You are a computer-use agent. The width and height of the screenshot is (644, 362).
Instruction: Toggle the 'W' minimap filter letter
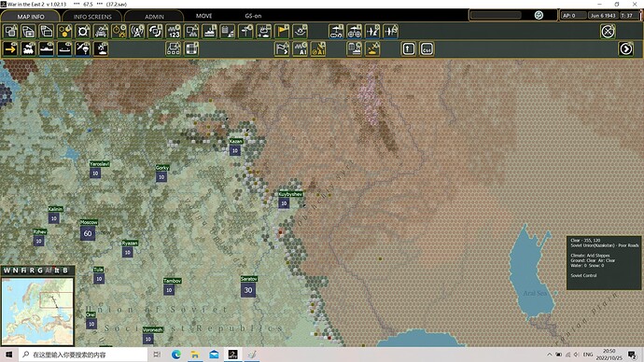(7, 270)
